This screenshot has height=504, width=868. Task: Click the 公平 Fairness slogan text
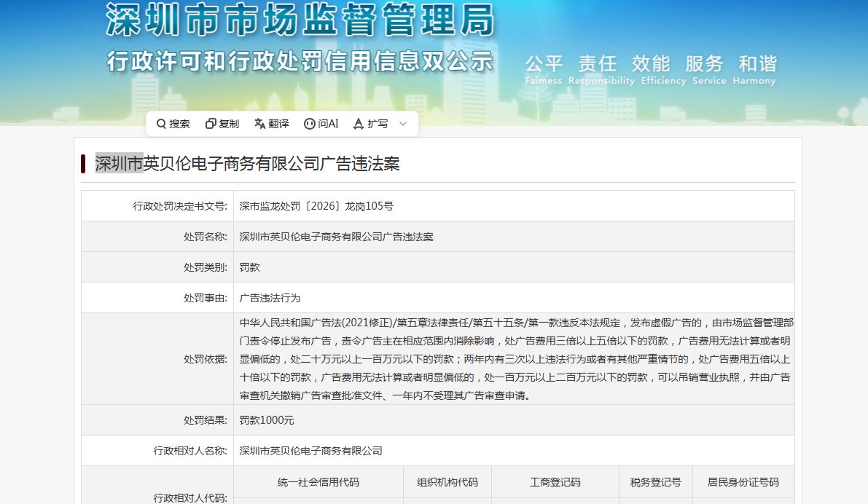point(544,70)
